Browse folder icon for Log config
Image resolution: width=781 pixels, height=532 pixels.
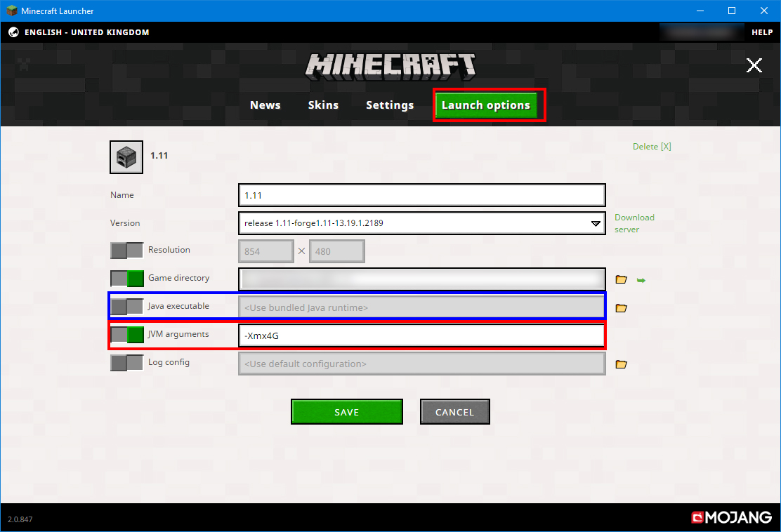621,364
